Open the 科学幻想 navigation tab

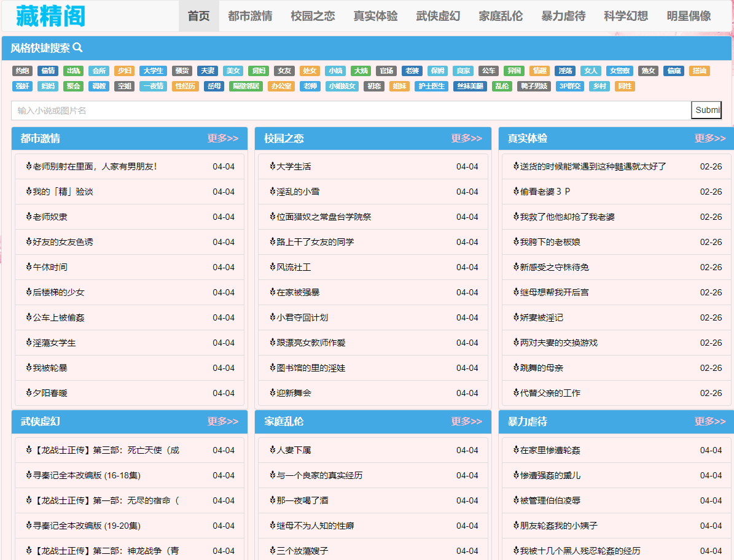(x=626, y=16)
